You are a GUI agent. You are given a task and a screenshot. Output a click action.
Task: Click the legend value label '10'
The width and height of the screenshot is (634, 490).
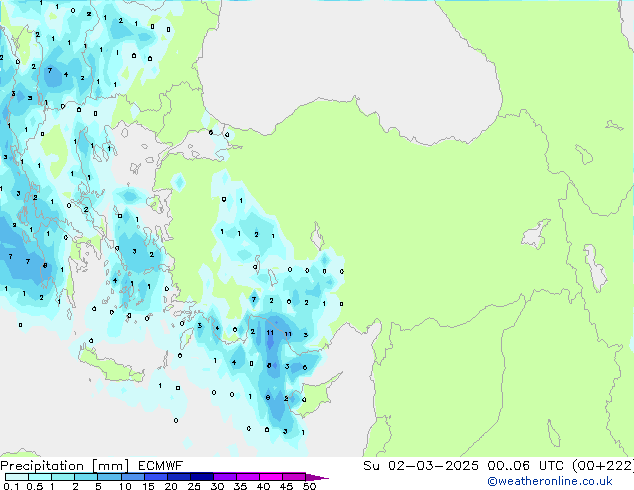125,486
